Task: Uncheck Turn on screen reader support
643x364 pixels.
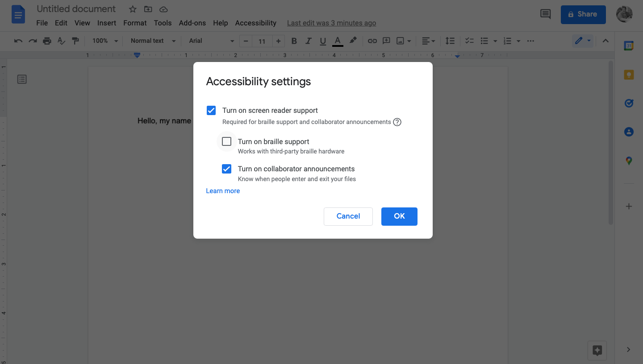Action: click(x=211, y=110)
